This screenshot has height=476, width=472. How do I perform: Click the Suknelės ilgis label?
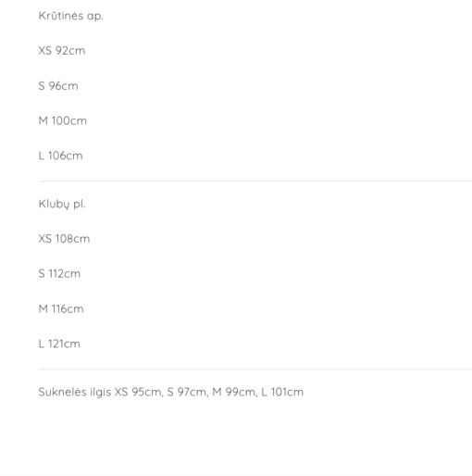(x=75, y=392)
